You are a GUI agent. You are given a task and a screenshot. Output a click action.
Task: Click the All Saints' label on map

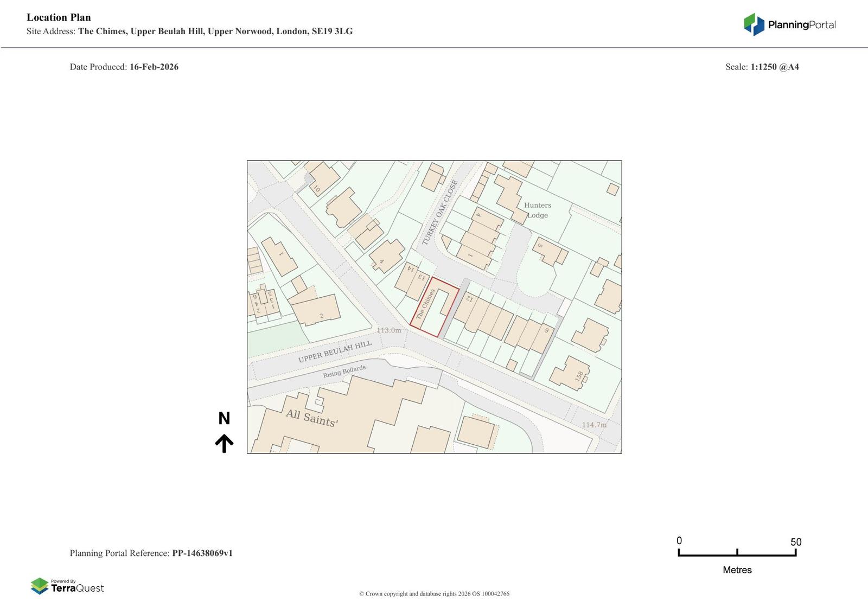(x=312, y=418)
